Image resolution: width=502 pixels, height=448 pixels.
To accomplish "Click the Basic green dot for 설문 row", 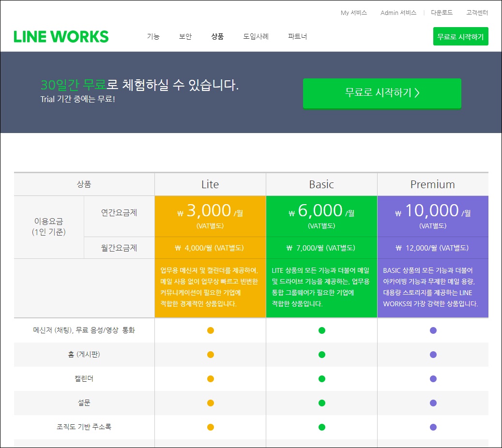I will point(322,403).
